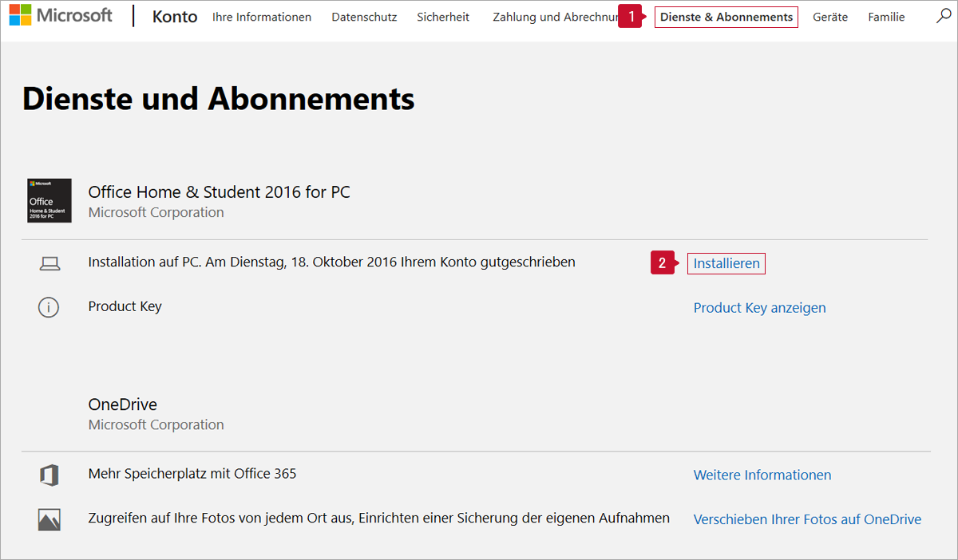The height and width of the screenshot is (560, 958).
Task: Click the Office Home & Student 2016 title
Action: (219, 192)
